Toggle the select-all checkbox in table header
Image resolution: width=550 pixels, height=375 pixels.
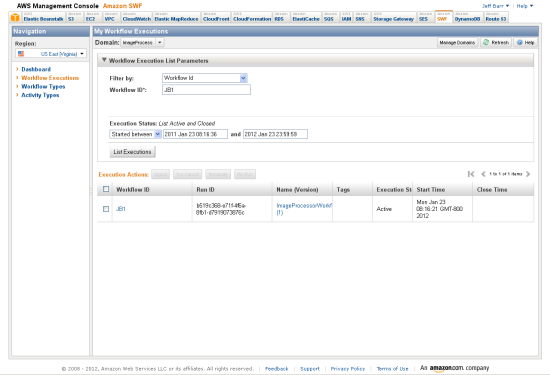(106, 189)
